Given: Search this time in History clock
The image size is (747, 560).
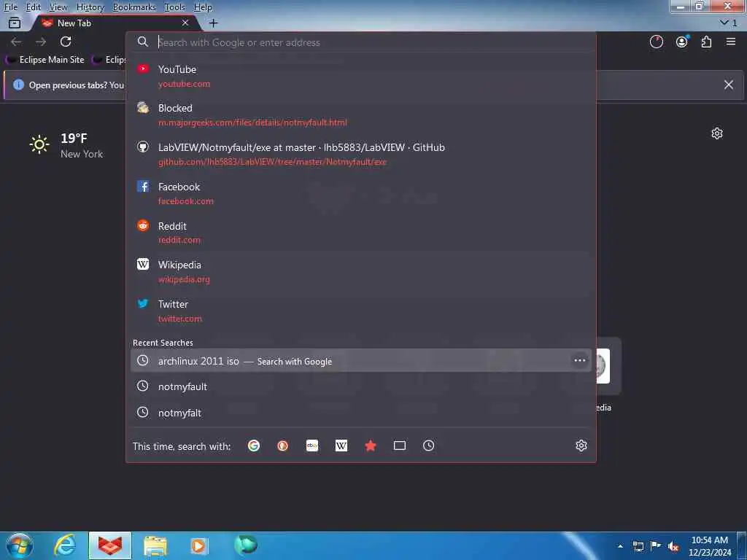Looking at the screenshot, I should point(429,446).
